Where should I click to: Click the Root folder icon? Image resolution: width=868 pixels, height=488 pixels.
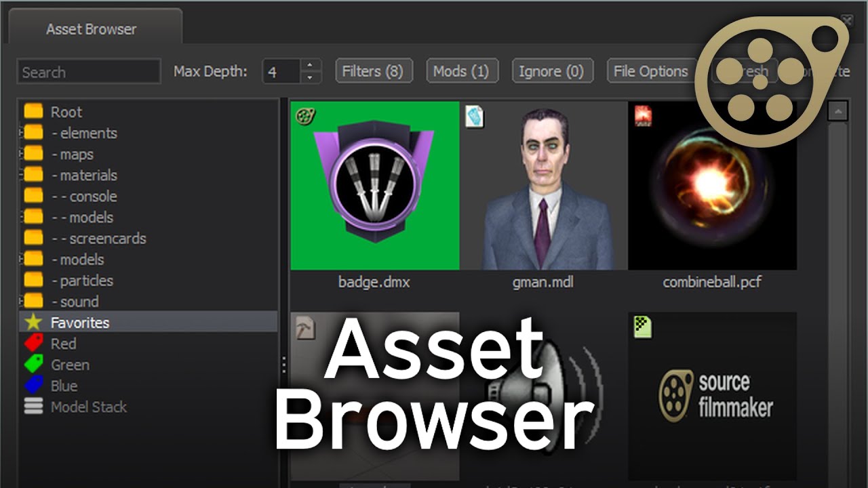coord(33,112)
